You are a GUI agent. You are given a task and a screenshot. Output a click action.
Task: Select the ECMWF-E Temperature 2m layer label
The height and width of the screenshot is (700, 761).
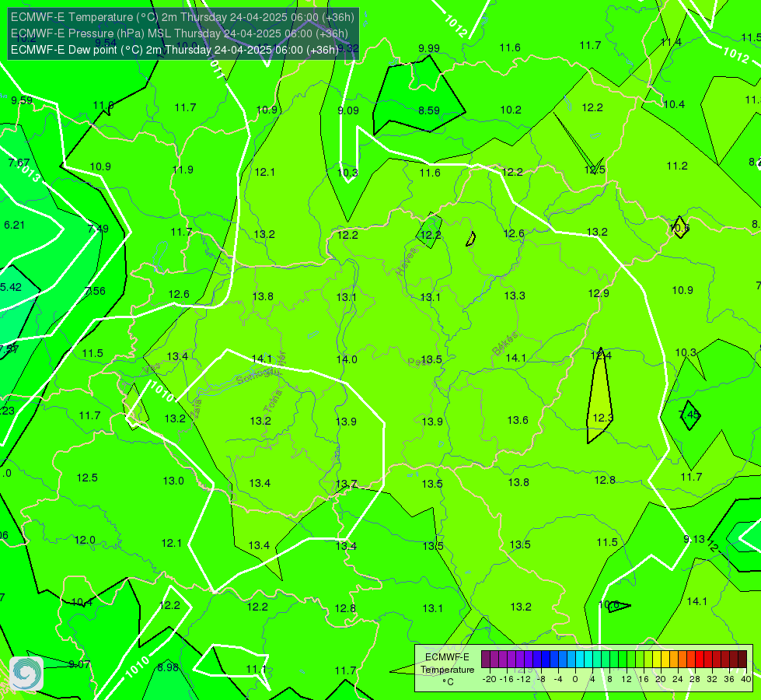[183, 17]
